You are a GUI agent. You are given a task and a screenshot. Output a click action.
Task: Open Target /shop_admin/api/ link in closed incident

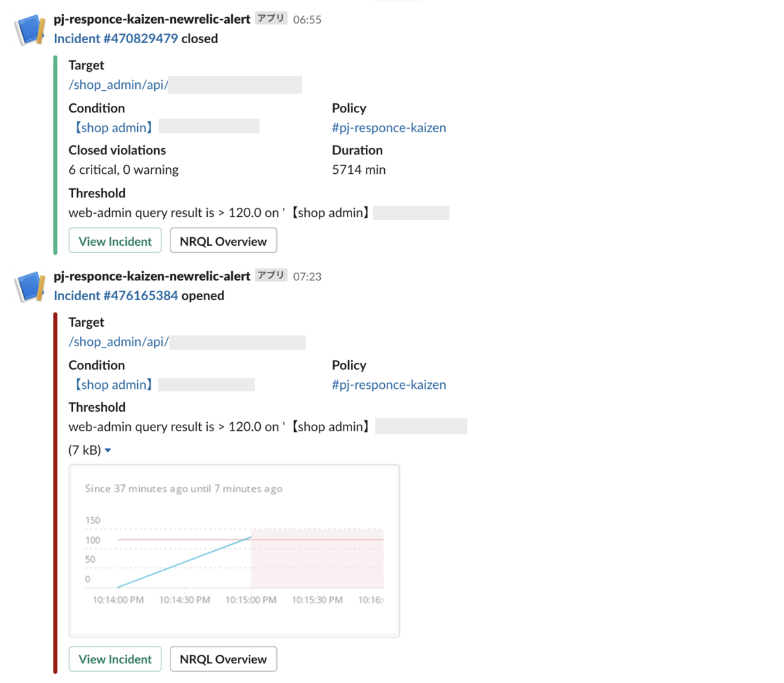tap(118, 84)
